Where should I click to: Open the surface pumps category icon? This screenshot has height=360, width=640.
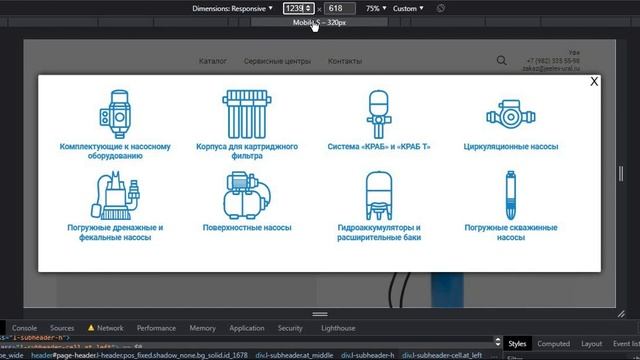pyautogui.click(x=247, y=196)
